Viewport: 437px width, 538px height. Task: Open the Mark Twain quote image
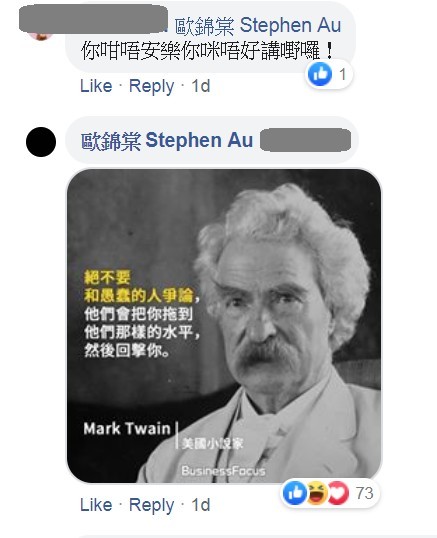pos(224,326)
